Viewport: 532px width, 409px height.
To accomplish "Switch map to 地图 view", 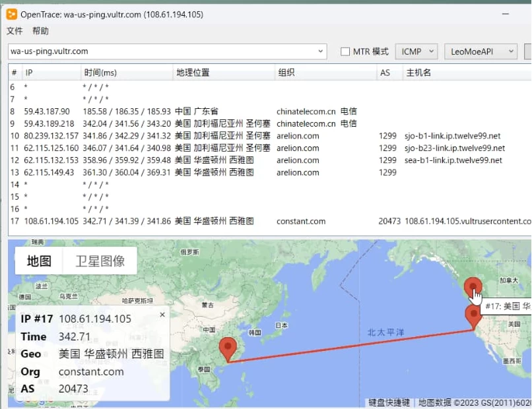I will 39,261.
